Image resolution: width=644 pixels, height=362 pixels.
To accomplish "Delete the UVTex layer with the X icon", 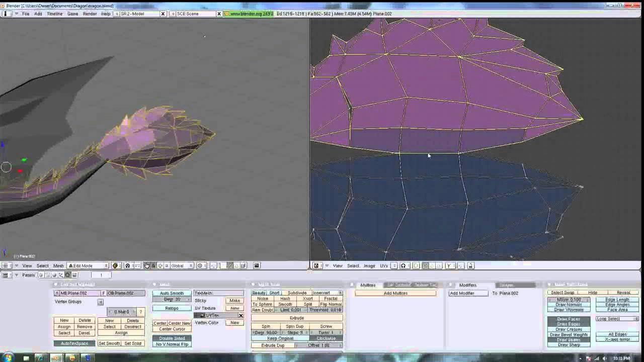I will tap(240, 315).
